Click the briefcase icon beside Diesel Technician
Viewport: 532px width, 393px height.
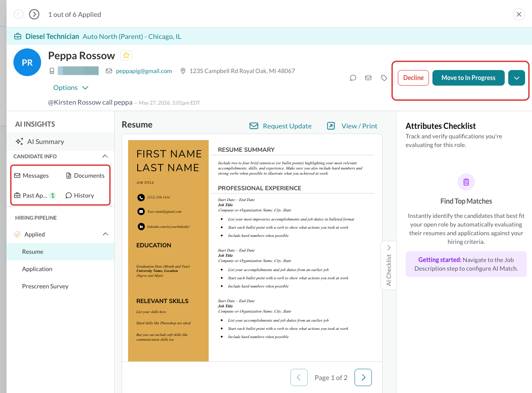pyautogui.click(x=18, y=36)
